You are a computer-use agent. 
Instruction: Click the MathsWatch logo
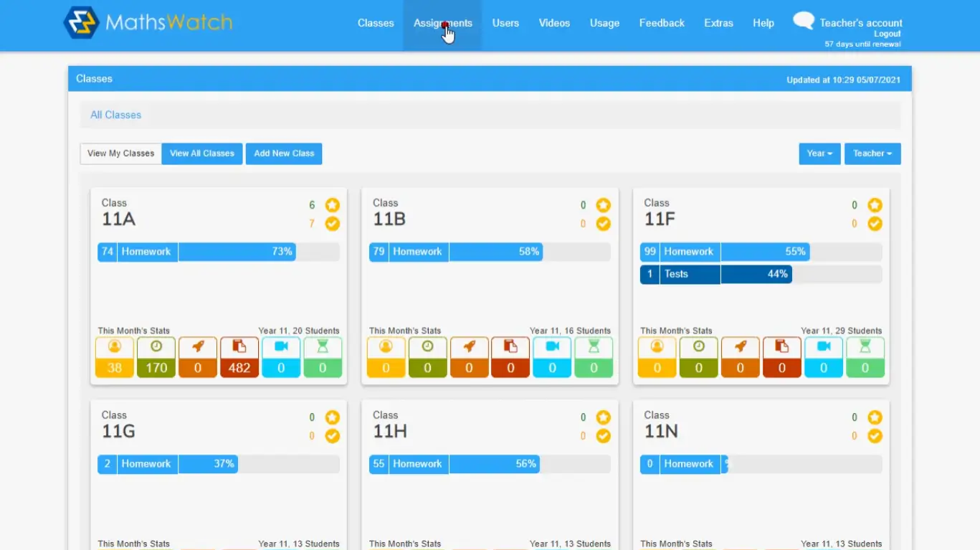(x=147, y=22)
